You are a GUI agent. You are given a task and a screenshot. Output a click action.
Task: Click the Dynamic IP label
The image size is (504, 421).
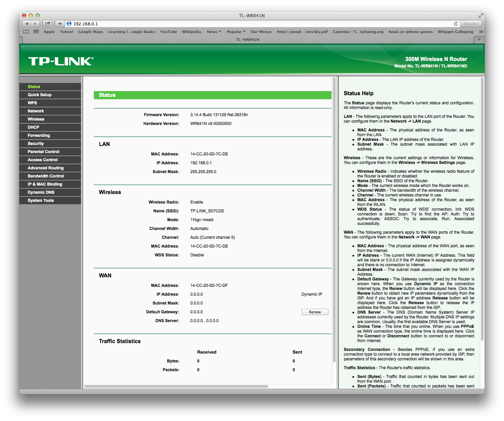[312, 294]
